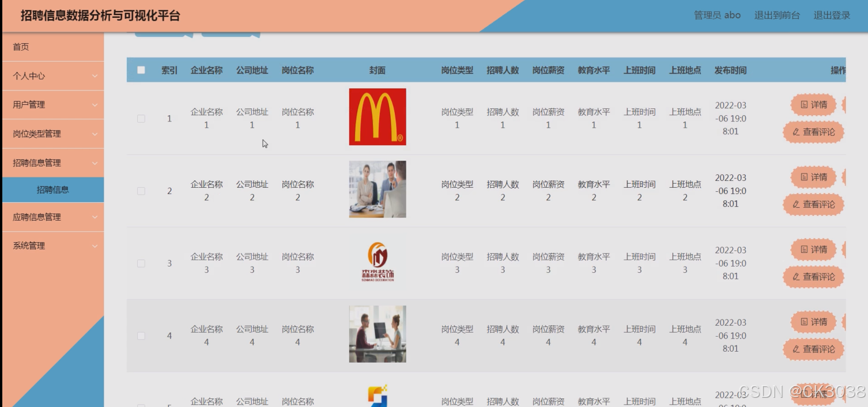Click the 索引 column header
The width and height of the screenshot is (868, 407).
coord(169,70)
